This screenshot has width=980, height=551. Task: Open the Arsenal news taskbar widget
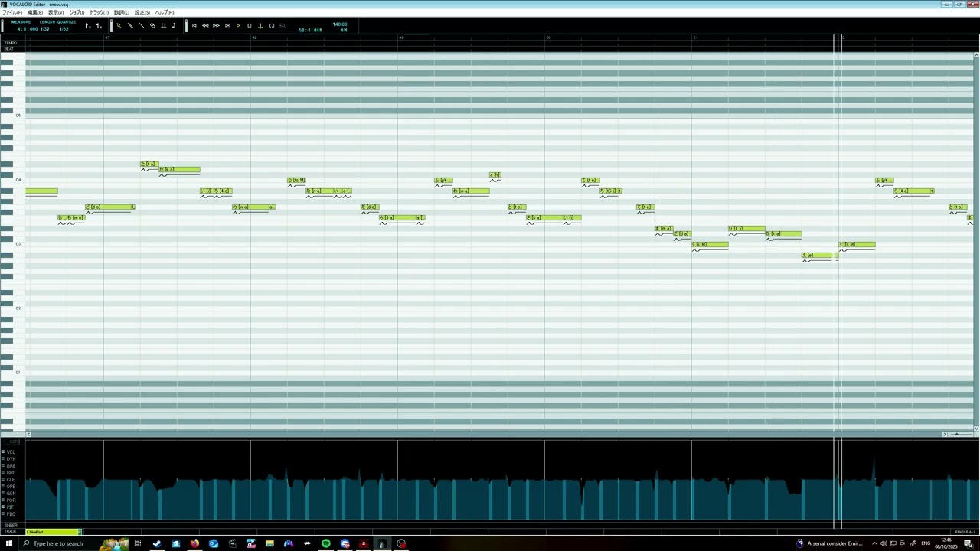click(829, 543)
